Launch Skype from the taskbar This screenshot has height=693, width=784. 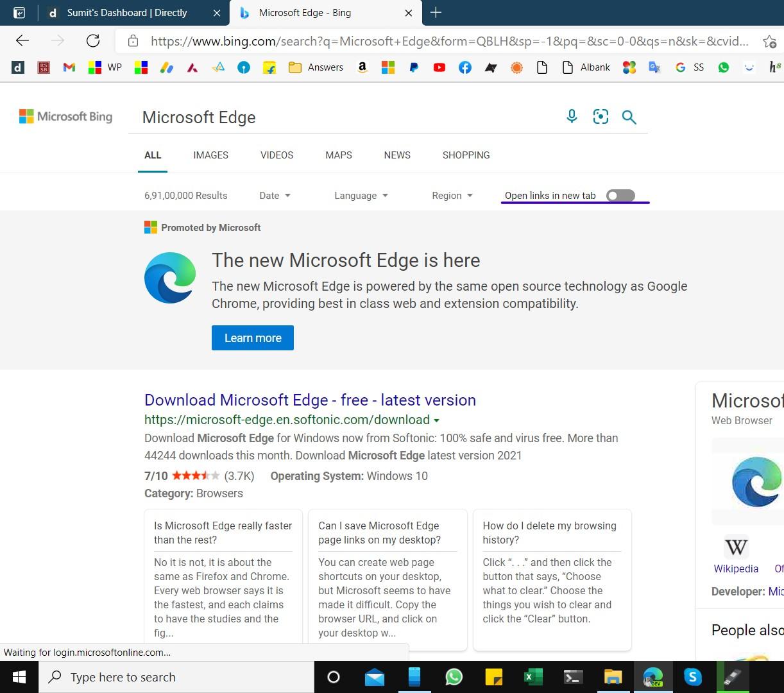tap(693, 677)
